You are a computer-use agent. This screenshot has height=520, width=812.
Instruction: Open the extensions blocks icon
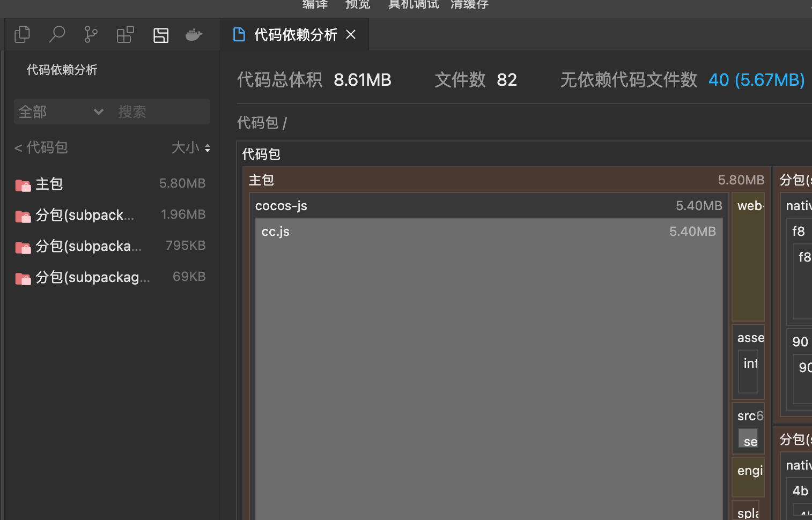point(125,35)
